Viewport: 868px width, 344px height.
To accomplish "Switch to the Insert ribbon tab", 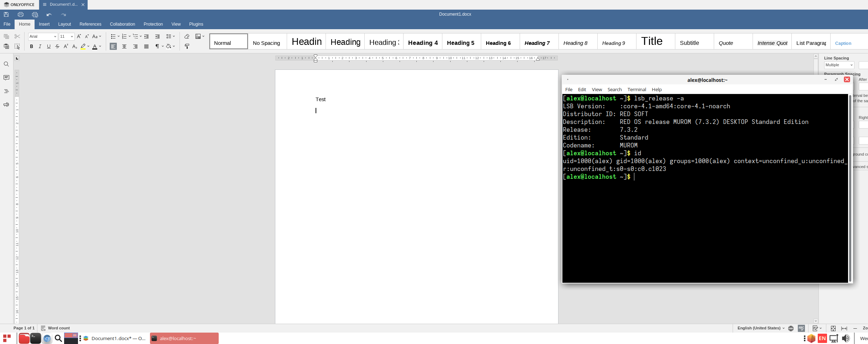I will point(44,24).
